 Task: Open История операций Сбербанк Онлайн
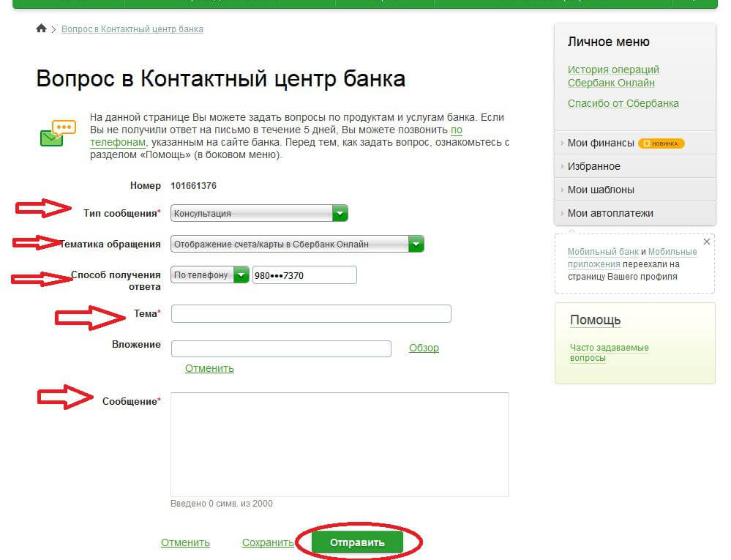(613, 76)
